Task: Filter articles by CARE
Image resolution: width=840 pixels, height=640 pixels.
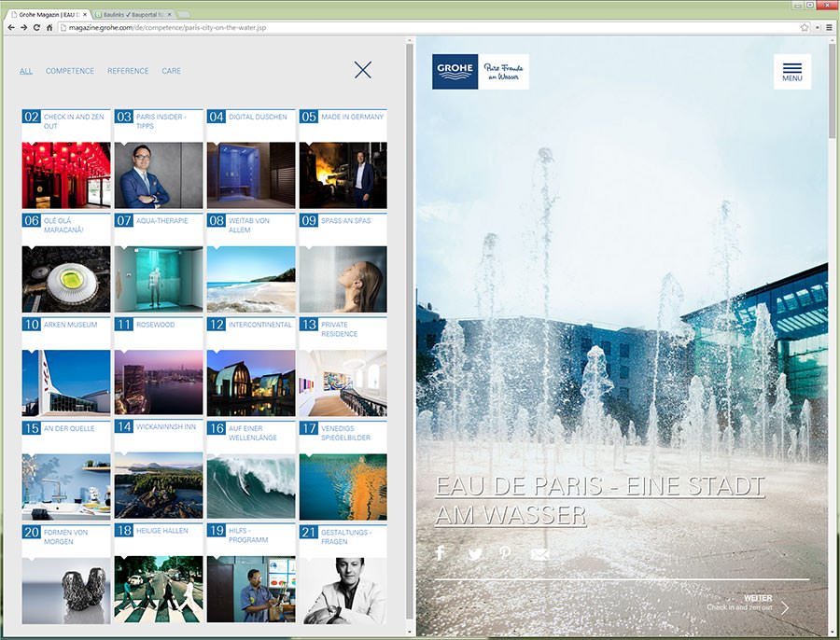Action: (172, 71)
